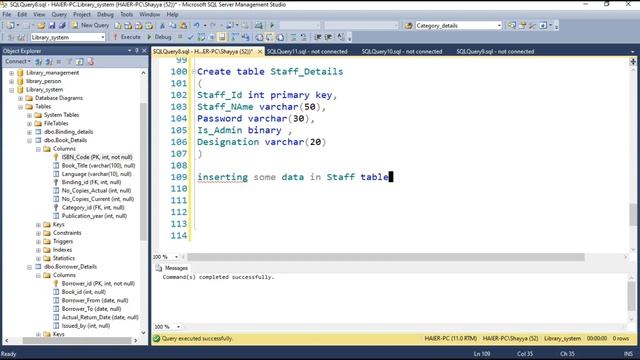The height and width of the screenshot is (360, 640).
Task: Expand the Library_management database node
Action: 11,73
